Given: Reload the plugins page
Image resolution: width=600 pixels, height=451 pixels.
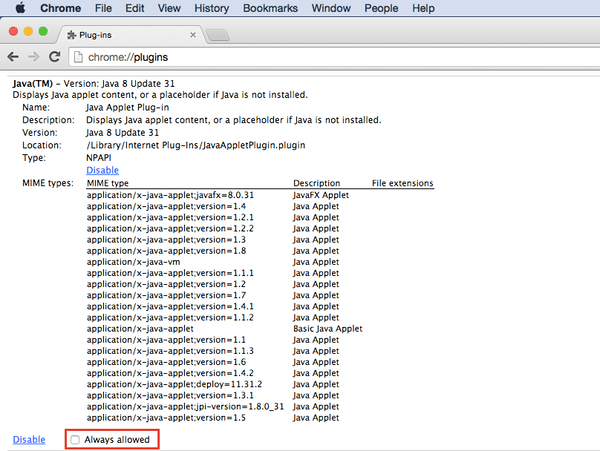Looking at the screenshot, I should pos(55,57).
